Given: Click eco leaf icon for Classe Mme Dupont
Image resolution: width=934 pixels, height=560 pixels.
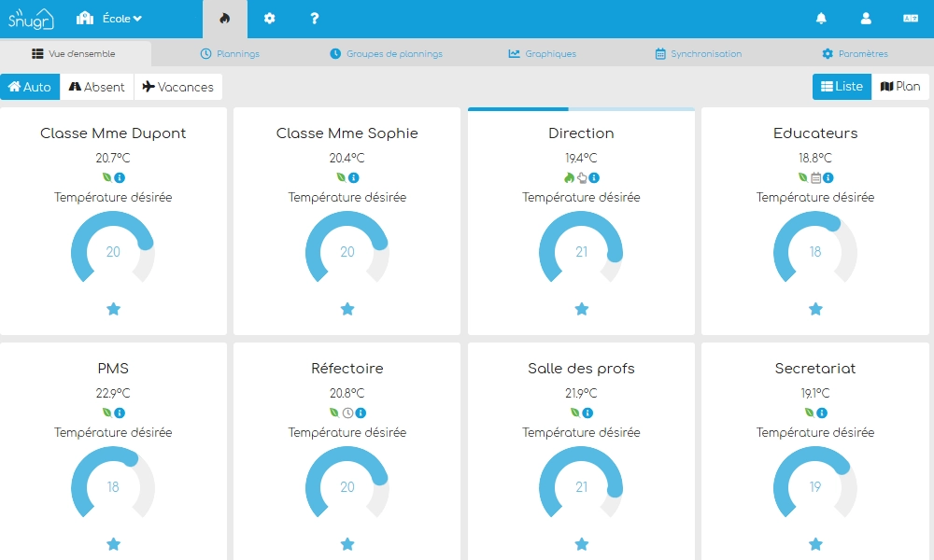Looking at the screenshot, I should click(x=106, y=176).
